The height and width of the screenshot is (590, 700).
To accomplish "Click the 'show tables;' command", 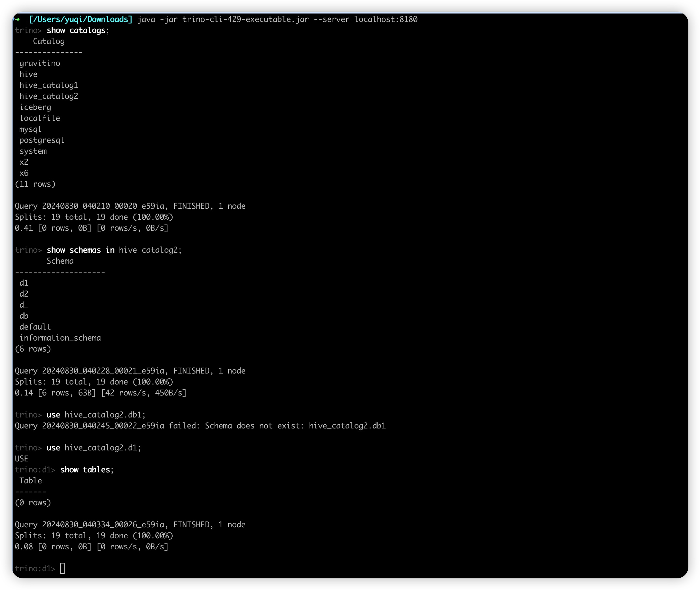I will click(x=87, y=469).
